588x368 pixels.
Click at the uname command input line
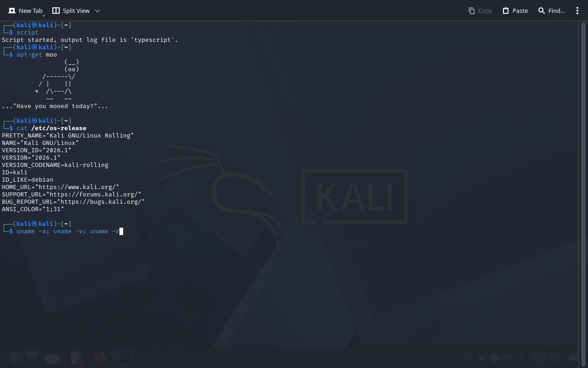click(68, 231)
